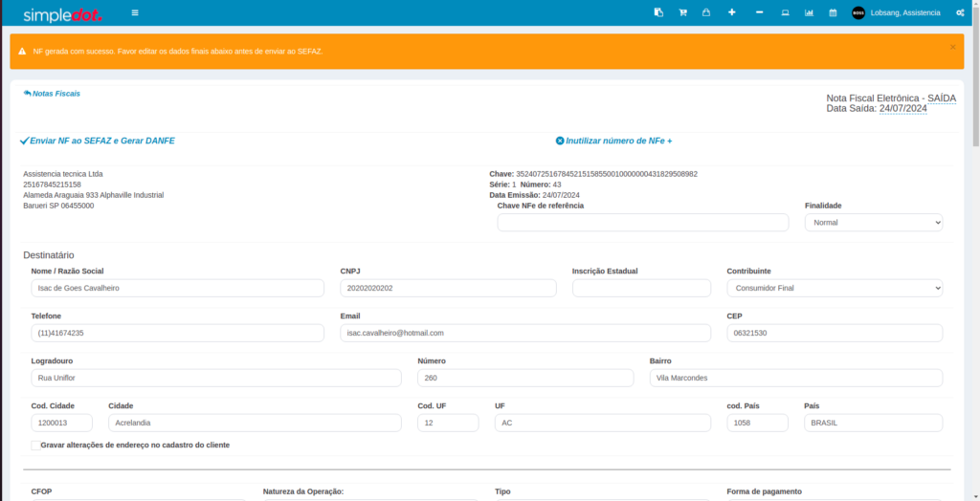This screenshot has height=501, width=980.
Task: Go back to Notas Fiscais
Action: point(52,94)
